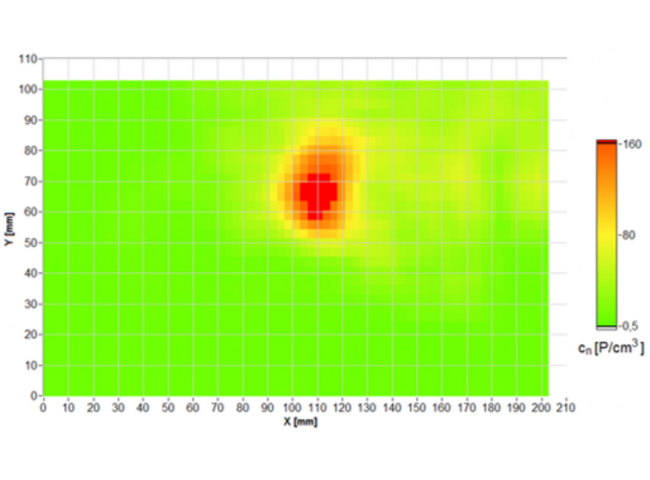Click the Y-axis tick label 70
Image resolution: width=650 pixels, height=480 pixels.
pos(30,181)
